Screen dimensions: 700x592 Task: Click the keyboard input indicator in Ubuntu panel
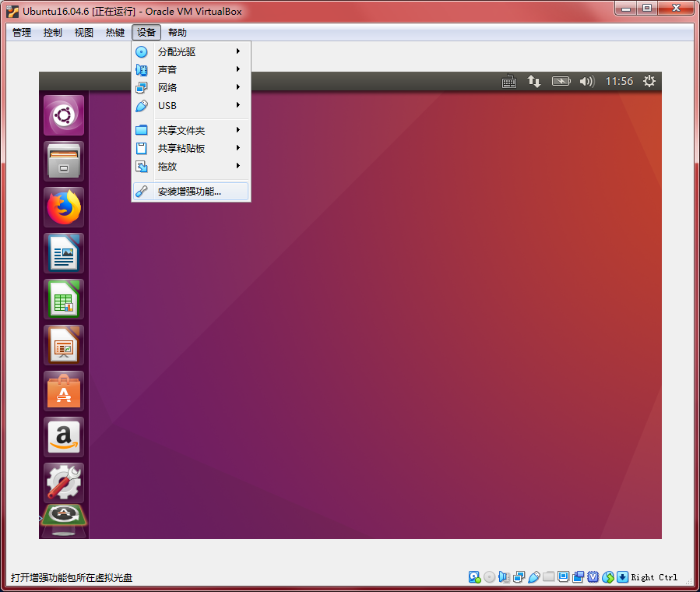(x=509, y=82)
